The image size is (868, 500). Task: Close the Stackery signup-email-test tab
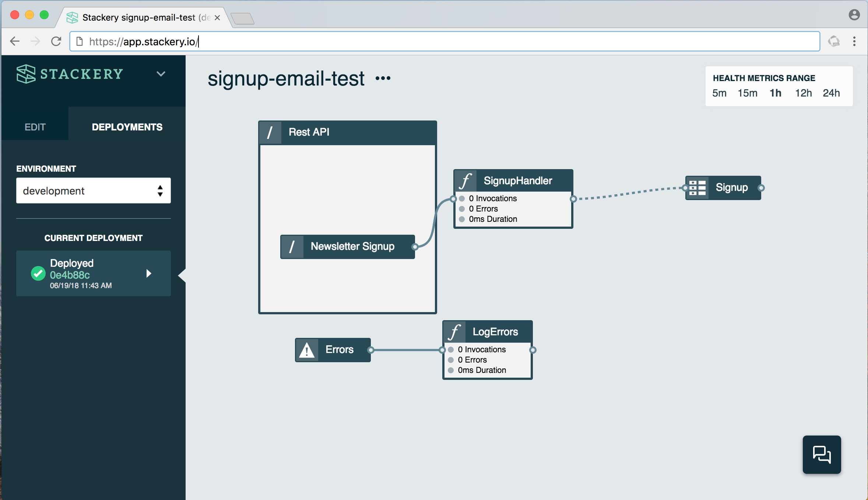[x=217, y=18]
